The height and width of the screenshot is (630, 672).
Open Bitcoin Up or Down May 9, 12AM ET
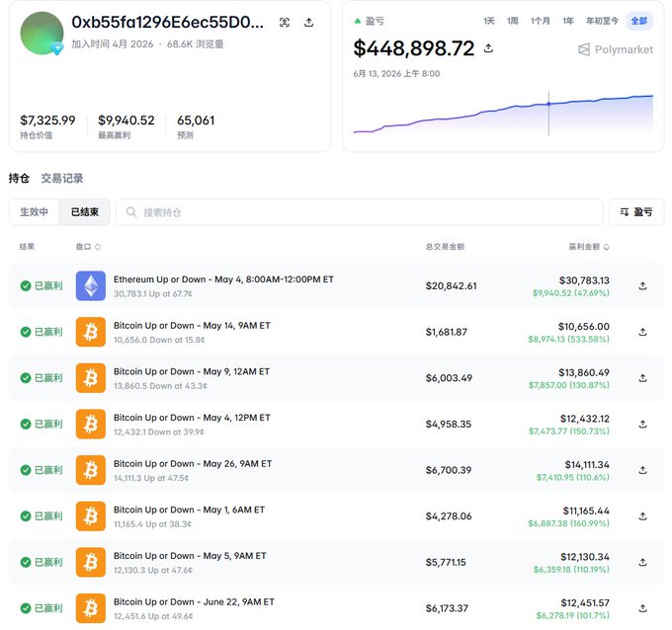192,371
